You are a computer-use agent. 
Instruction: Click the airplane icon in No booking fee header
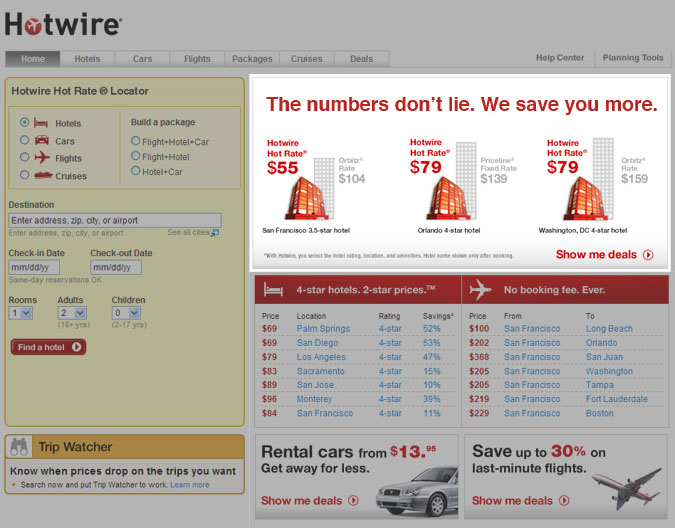[480, 289]
